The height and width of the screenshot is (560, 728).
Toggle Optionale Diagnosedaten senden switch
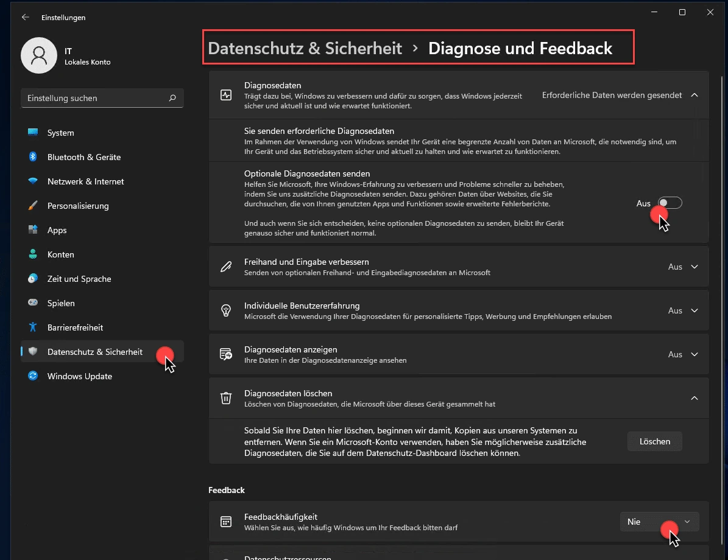[x=670, y=203]
